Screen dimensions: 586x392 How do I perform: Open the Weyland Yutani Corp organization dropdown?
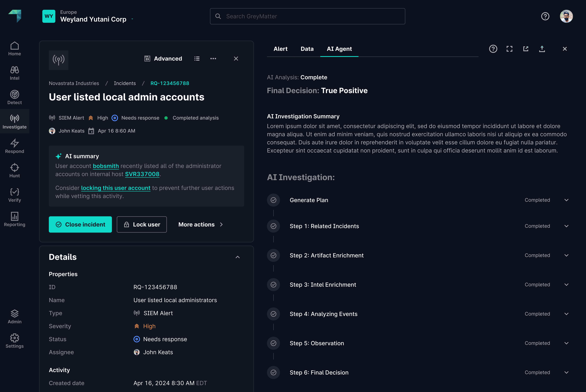132,19
